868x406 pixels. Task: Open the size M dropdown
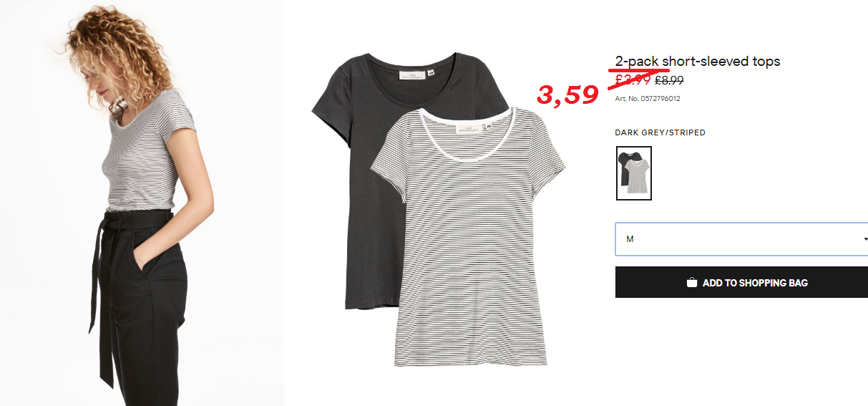pos(741,239)
